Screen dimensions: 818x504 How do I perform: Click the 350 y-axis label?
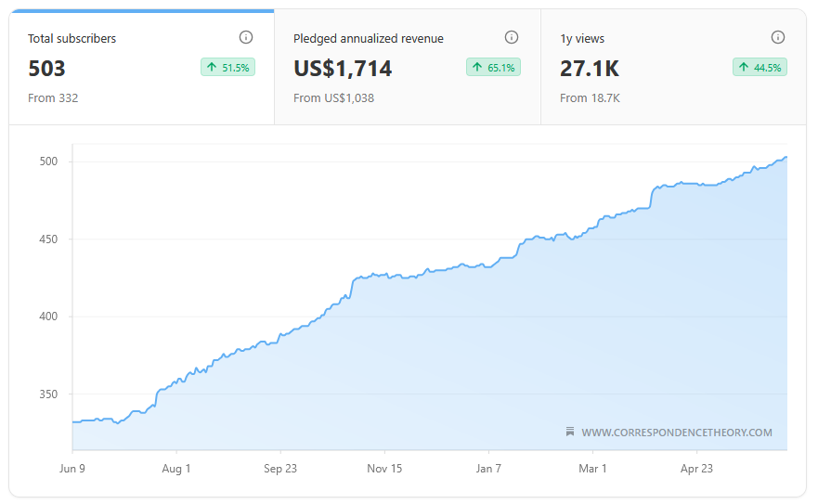pyautogui.click(x=48, y=394)
